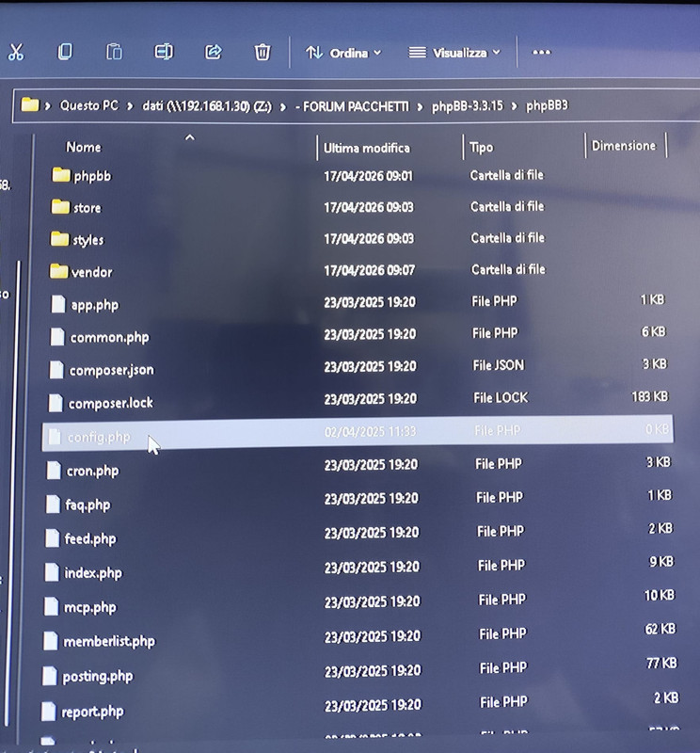Click the folder icon in address bar
700x753 pixels.
(x=30, y=104)
